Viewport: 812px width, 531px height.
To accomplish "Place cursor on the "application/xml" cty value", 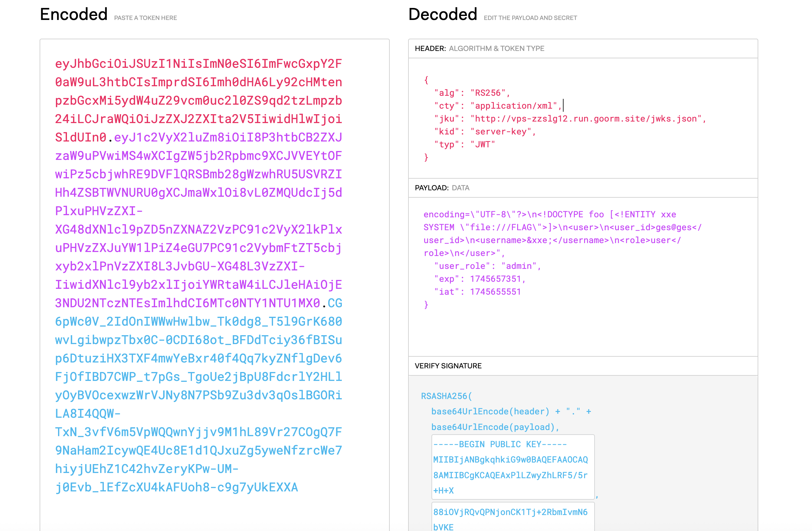I will 513,106.
